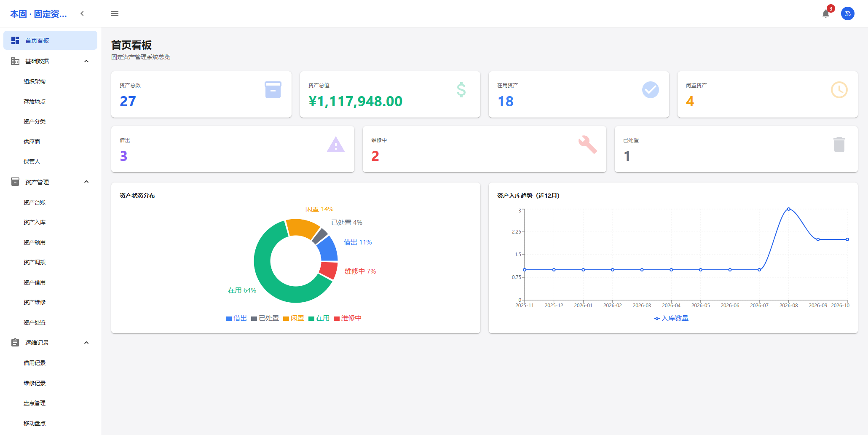
Task: Open 存放地点 menu item
Action: [x=50, y=102]
